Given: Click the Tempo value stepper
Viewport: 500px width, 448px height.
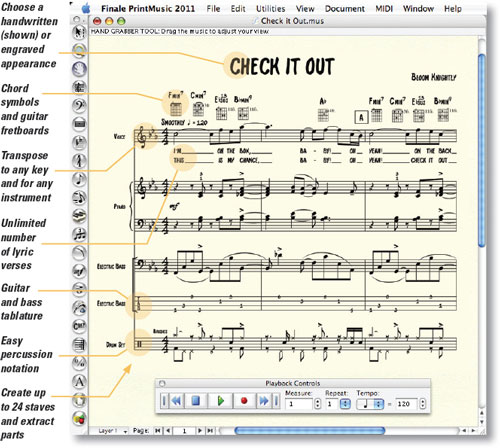Looking at the screenshot, I should (423, 404).
